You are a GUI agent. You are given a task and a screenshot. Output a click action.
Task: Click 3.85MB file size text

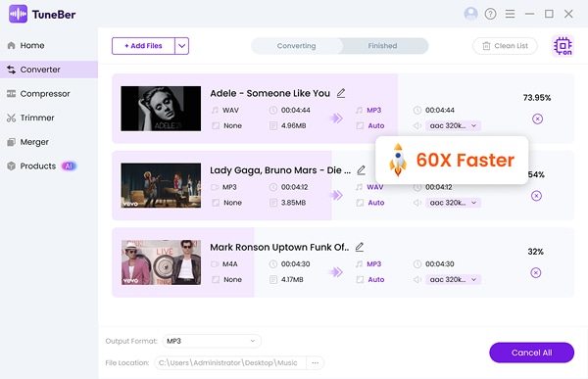point(293,203)
